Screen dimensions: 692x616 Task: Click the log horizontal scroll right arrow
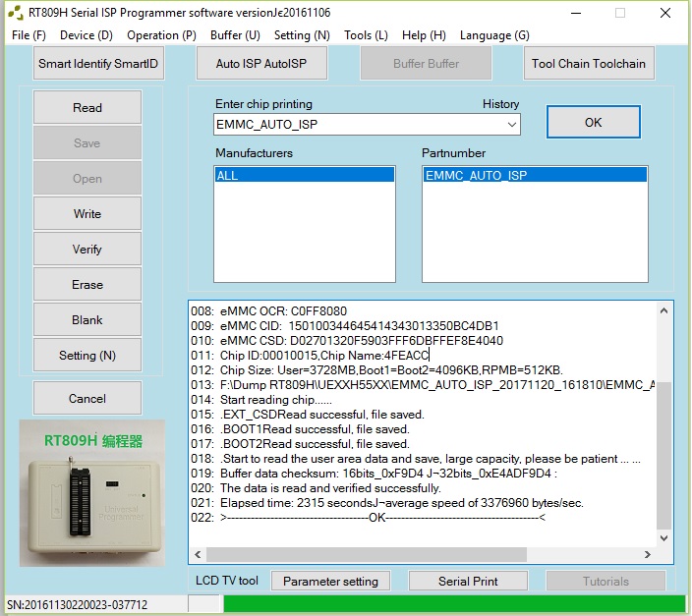coord(648,555)
